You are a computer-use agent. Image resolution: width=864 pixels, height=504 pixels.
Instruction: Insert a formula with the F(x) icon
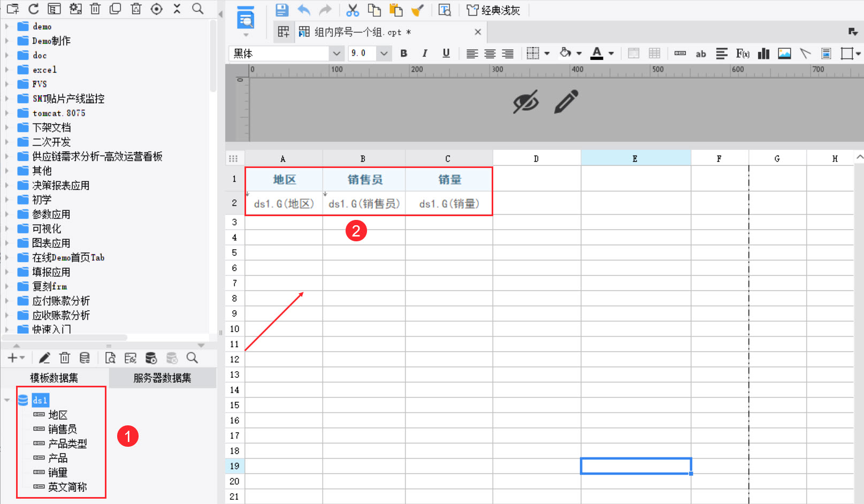(x=743, y=54)
